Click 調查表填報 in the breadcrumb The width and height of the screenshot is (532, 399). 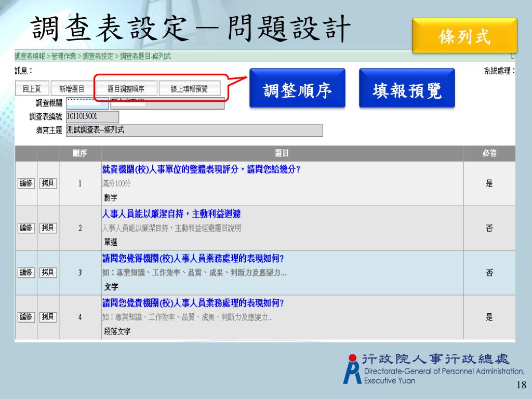[x=30, y=56]
